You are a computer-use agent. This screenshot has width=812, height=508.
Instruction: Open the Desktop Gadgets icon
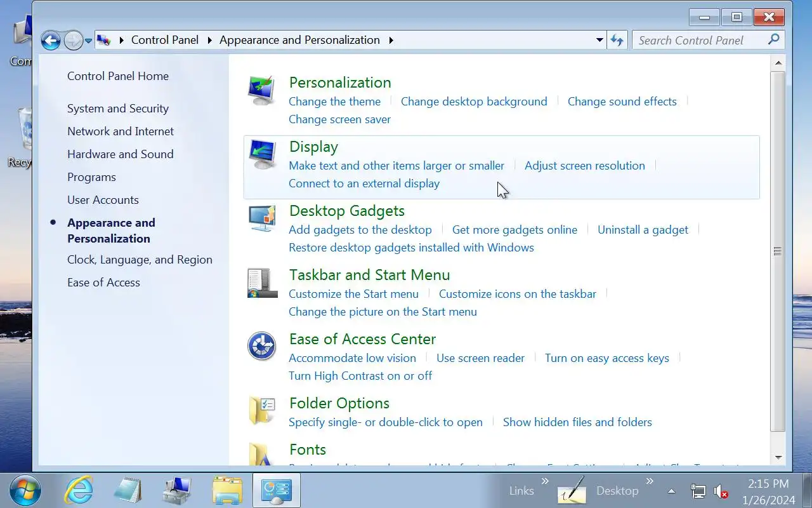(x=261, y=218)
